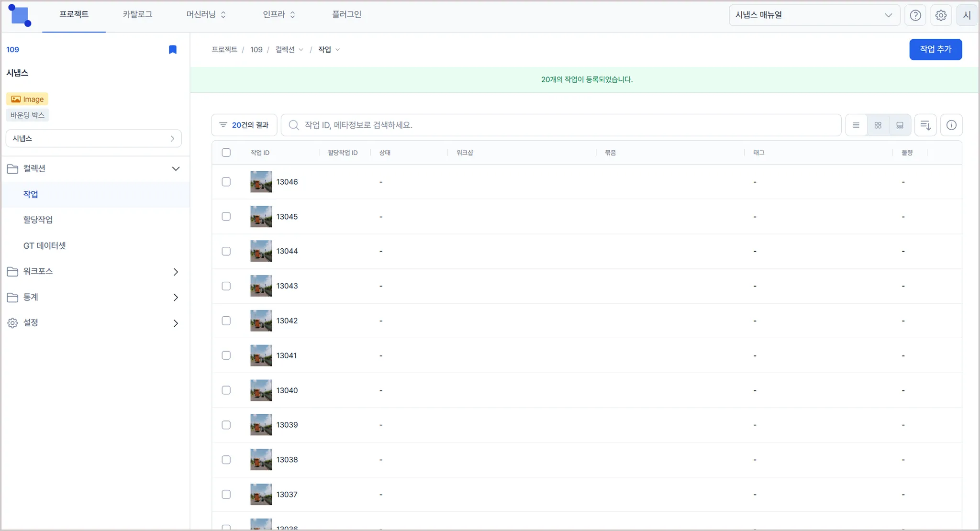This screenshot has height=531, width=980.
Task: Click the info circle icon
Action: click(951, 125)
